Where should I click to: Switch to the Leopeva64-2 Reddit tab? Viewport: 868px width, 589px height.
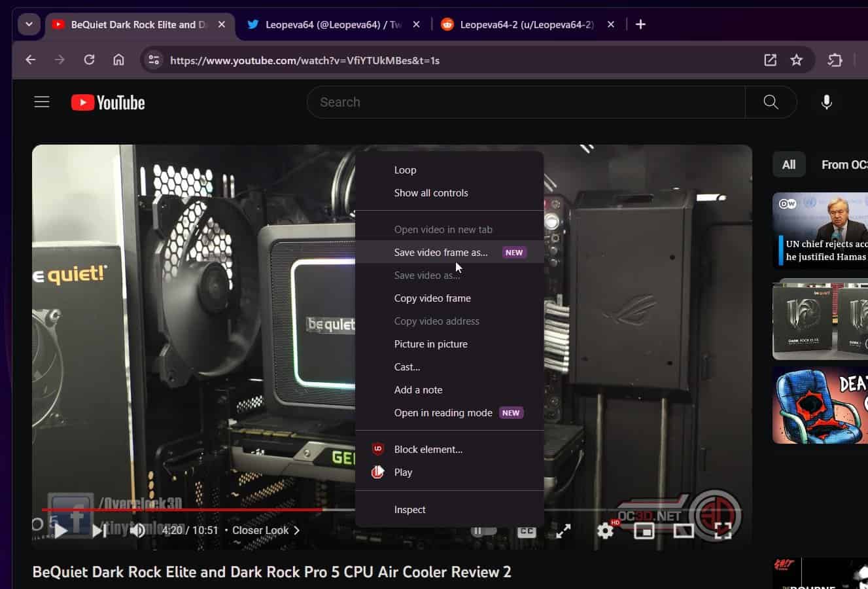coord(527,25)
